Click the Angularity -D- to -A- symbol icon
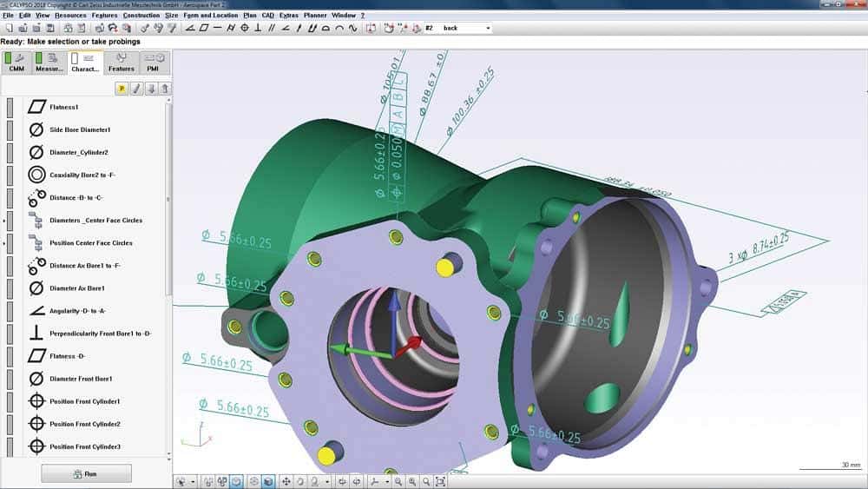Screen dimensions: 868x489 tap(36, 311)
